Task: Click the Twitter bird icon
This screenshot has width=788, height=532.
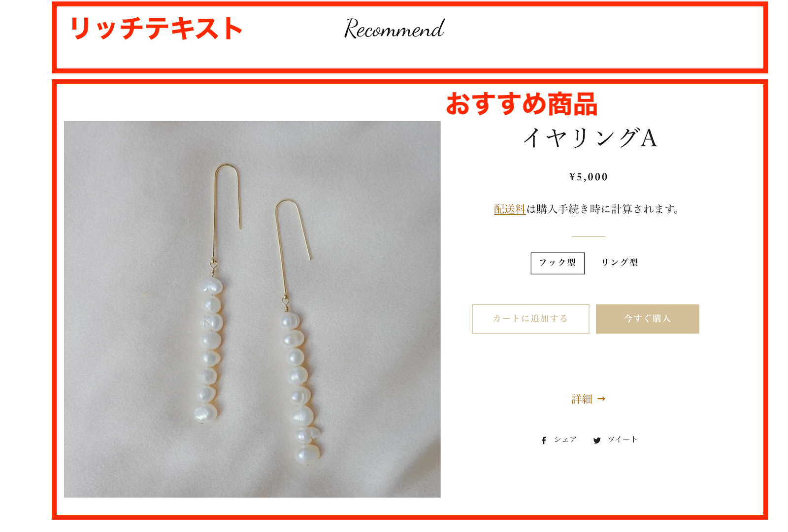Action: click(x=597, y=440)
